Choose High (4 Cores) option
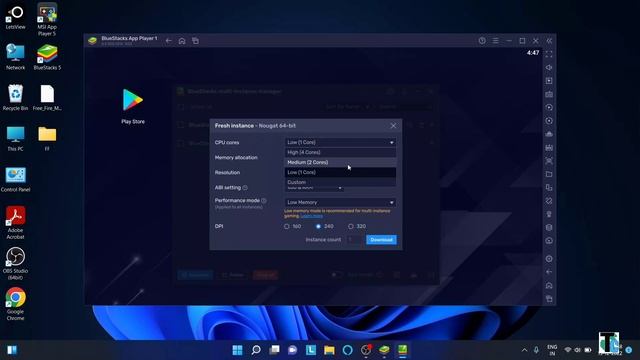This screenshot has height=360, width=640. (340, 152)
